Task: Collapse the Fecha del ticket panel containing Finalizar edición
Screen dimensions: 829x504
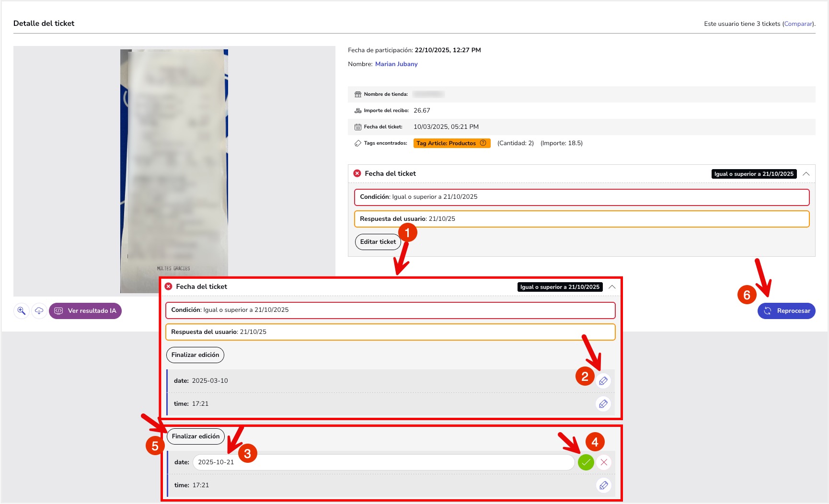Action: click(612, 287)
